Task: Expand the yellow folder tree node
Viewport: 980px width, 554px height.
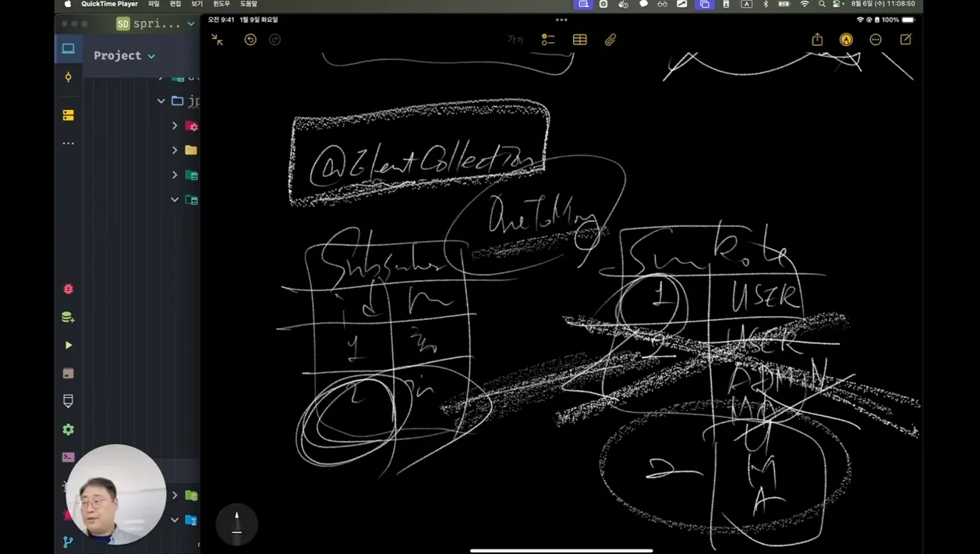Action: (x=175, y=151)
